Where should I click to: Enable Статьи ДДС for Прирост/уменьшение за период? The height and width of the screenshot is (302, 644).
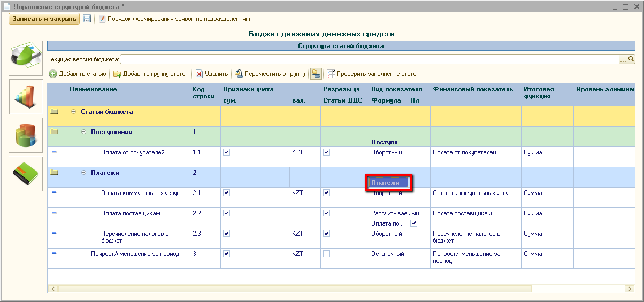327,254
